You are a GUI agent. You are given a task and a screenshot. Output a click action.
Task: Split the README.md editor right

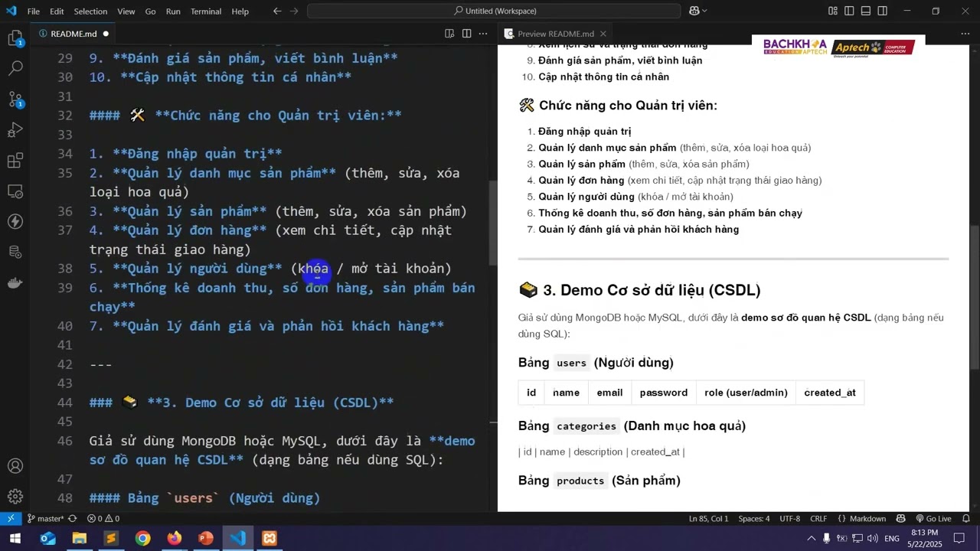coord(466,34)
